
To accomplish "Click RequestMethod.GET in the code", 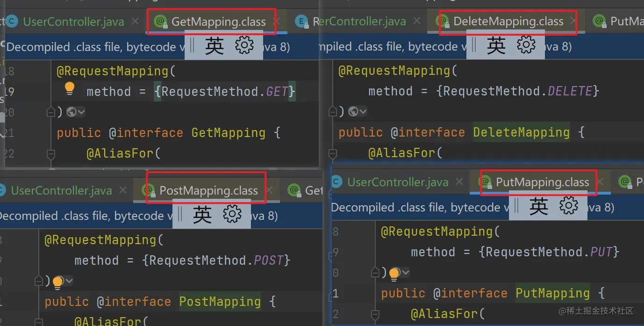I will [225, 91].
